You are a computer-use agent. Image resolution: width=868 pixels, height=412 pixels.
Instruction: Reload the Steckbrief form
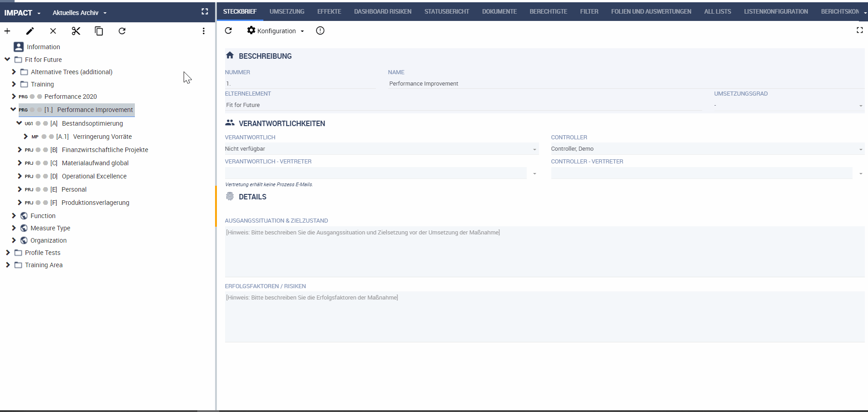229,31
